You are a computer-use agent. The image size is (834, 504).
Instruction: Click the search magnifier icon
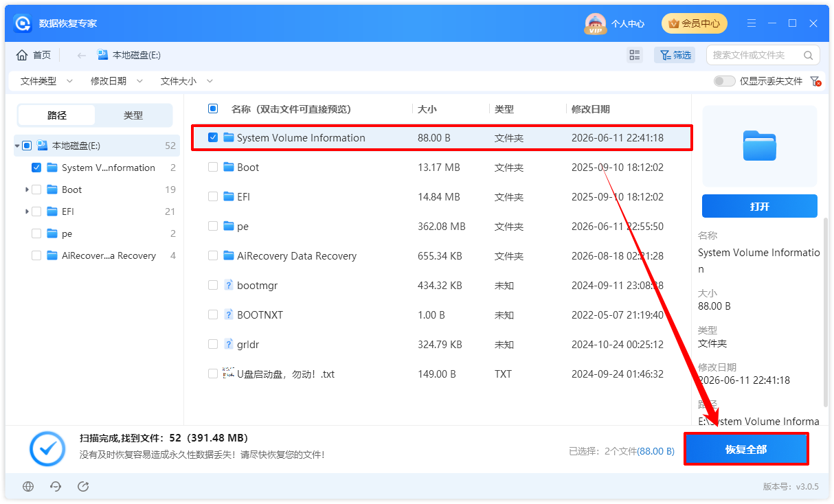[809, 55]
